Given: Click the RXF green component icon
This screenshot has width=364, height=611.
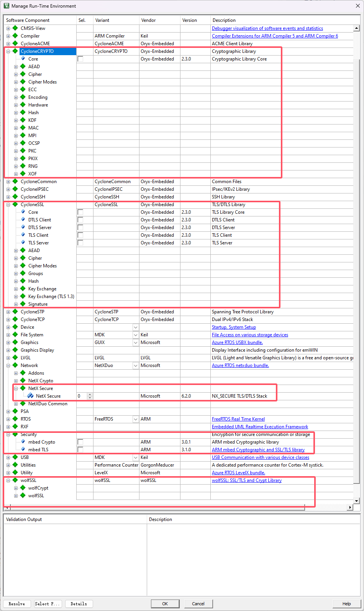Looking at the screenshot, I should pyautogui.click(x=15, y=426).
